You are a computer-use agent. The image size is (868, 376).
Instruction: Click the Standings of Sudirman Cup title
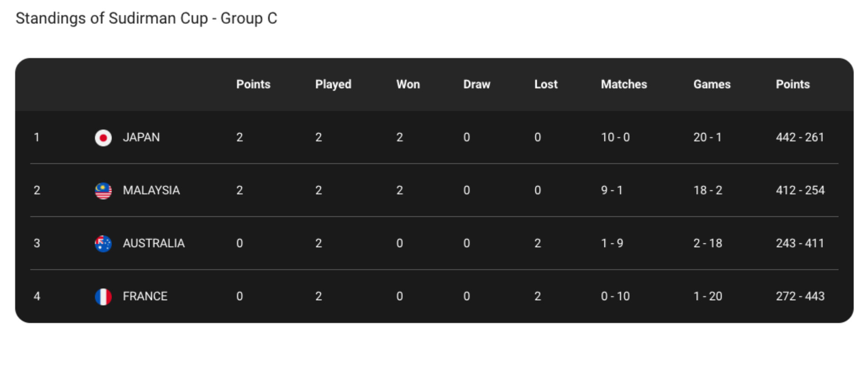146,18
